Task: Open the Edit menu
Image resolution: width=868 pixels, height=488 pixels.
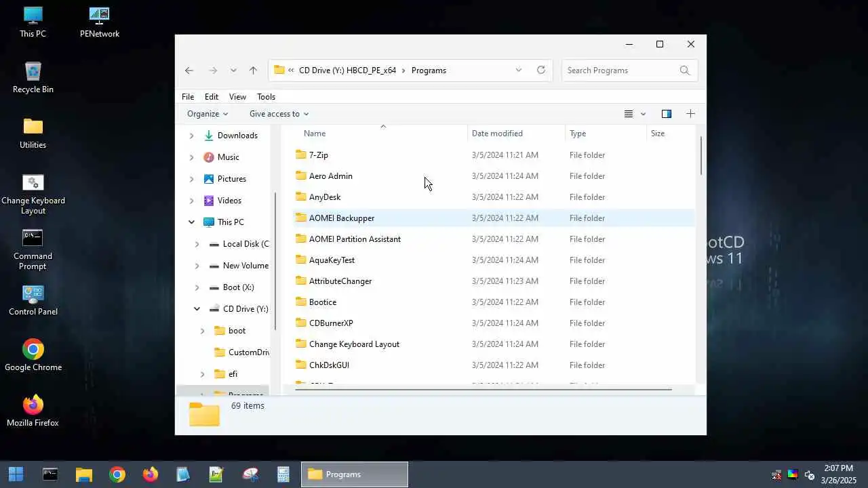Action: (x=212, y=97)
